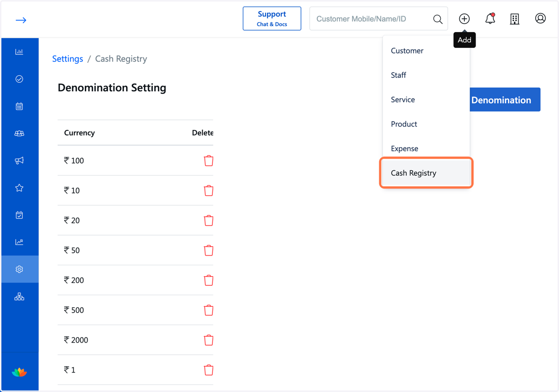Delete the ₹ 20 denomination
This screenshot has width=559, height=392.
(x=209, y=220)
